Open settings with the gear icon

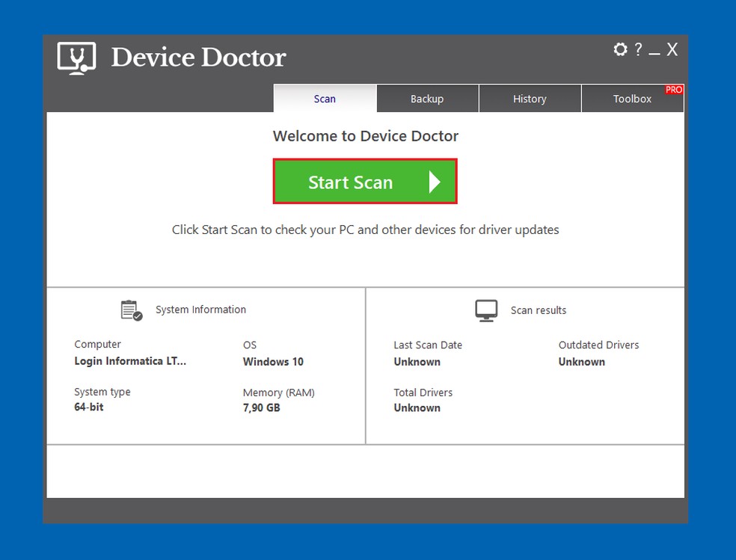tap(620, 49)
